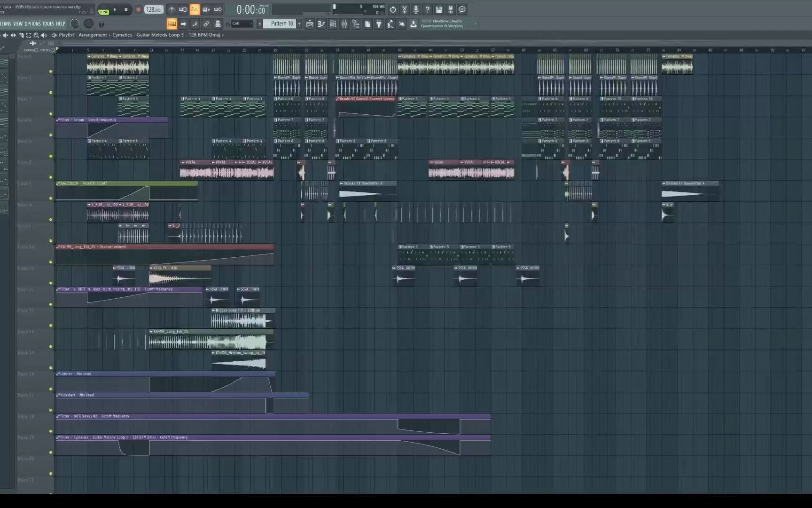Open the PATTERNS menu
This screenshot has width=812, height=508.
pos(5,24)
